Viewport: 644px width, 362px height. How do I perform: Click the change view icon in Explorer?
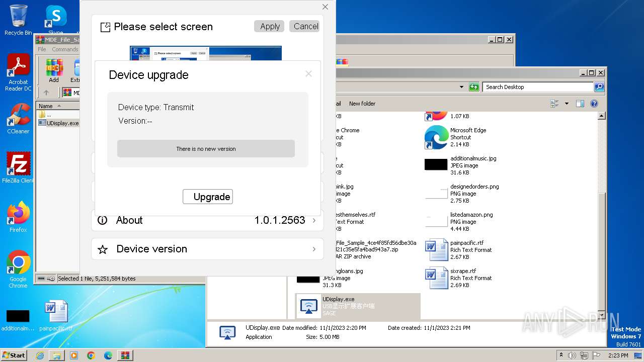pos(554,104)
